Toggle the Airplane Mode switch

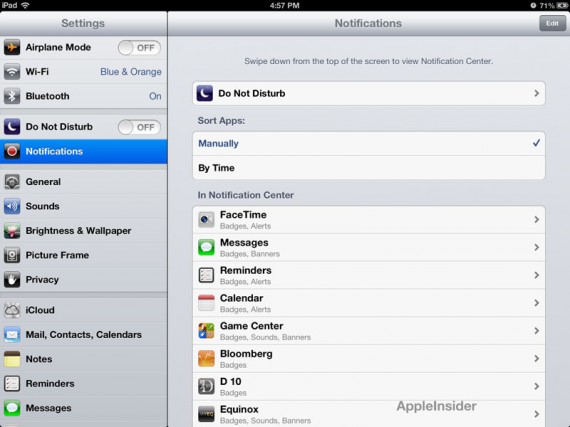click(x=139, y=48)
